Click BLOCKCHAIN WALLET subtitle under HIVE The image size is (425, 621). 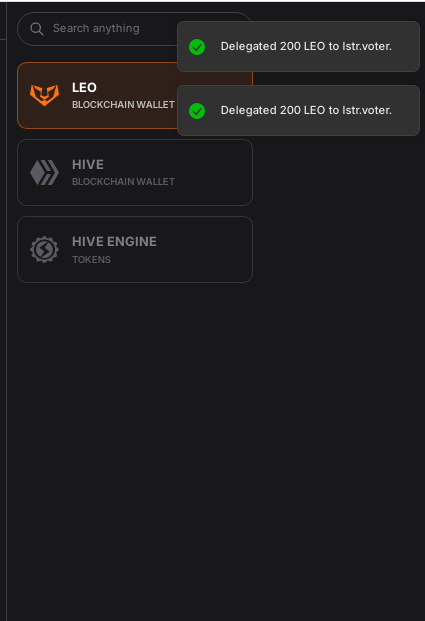tap(123, 181)
